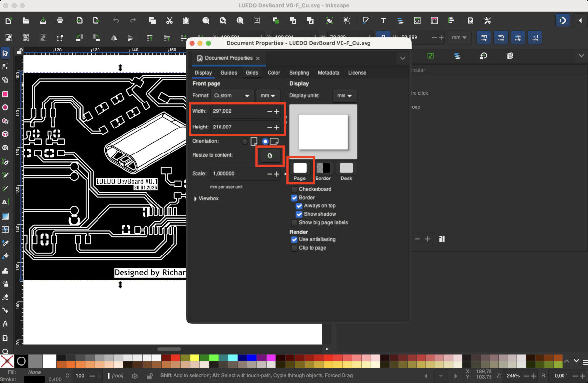Toggle the Show shadow checkbox
The width and height of the screenshot is (588, 383).
pos(299,214)
